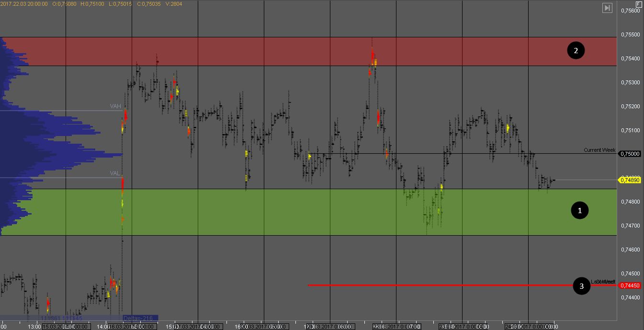Select the yellow current price tag 0,74890
The height and width of the screenshot is (330, 644).
(630, 180)
